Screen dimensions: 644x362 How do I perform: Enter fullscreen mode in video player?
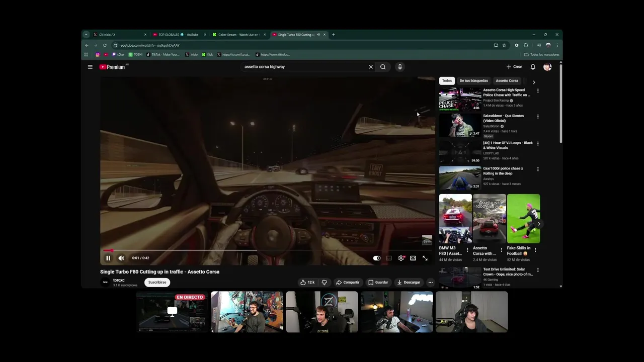425,258
